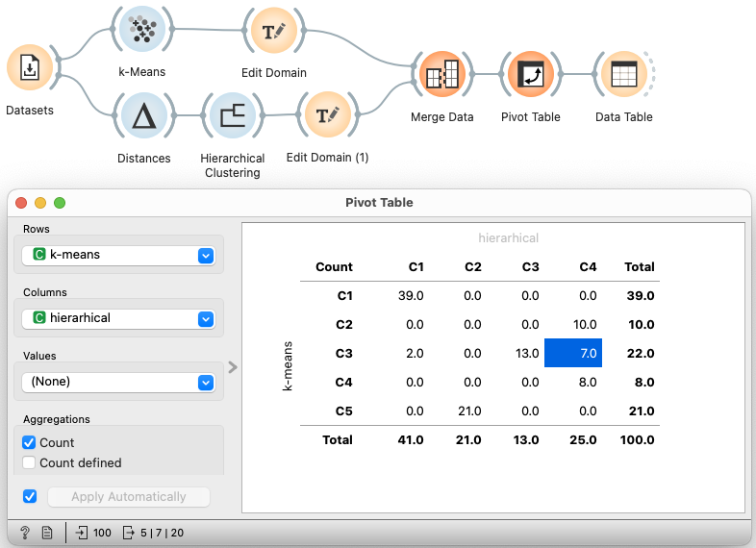Click the 25.0 column total cell
The width and height of the screenshot is (756, 548).
(x=583, y=439)
